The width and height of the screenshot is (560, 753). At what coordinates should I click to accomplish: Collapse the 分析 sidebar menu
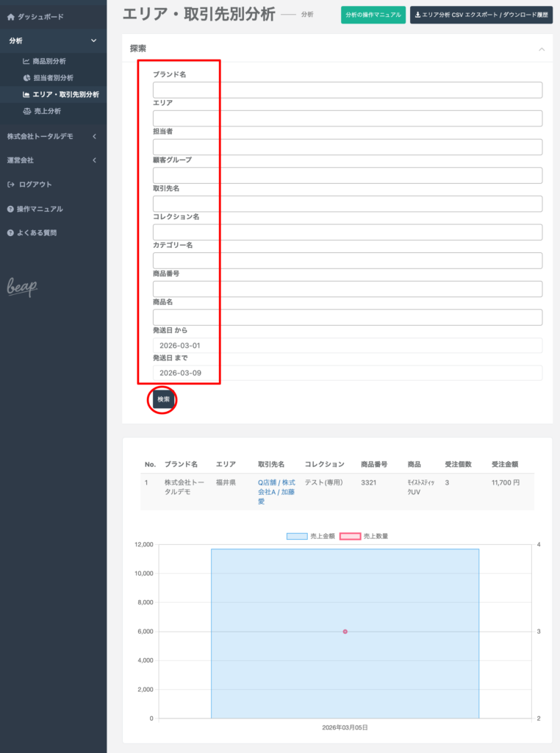pos(93,41)
